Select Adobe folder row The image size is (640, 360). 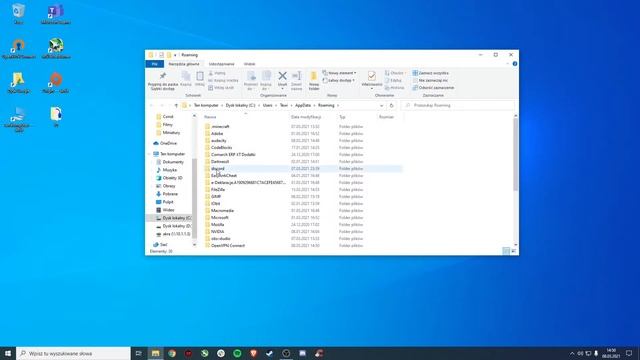point(302,133)
